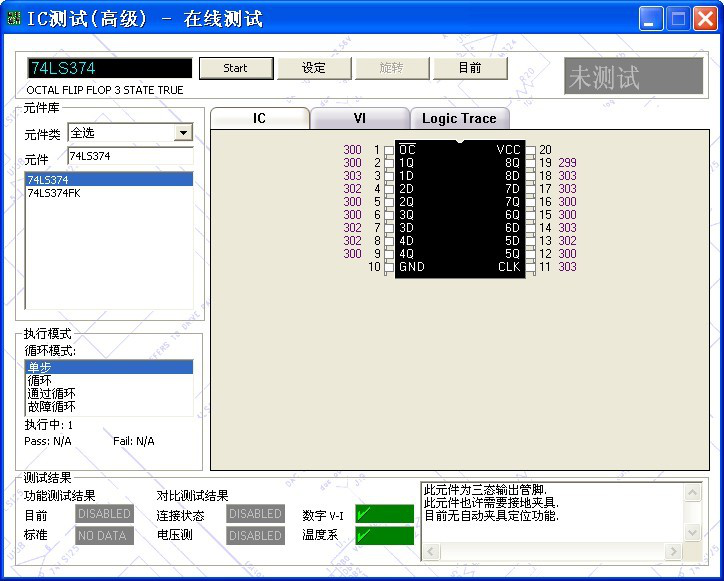The height and width of the screenshot is (581, 724).
Task: Switch to the VI tab
Action: pos(360,119)
